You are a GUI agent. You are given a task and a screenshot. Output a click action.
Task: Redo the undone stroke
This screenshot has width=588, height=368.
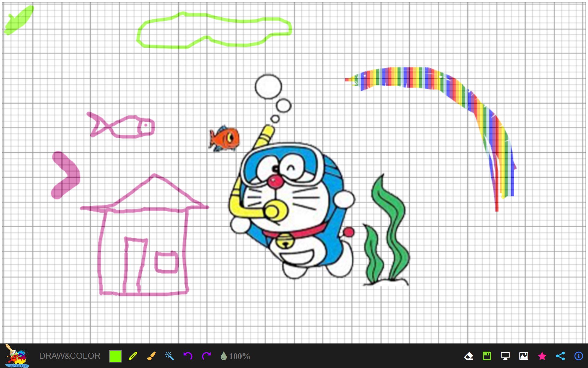207,356
